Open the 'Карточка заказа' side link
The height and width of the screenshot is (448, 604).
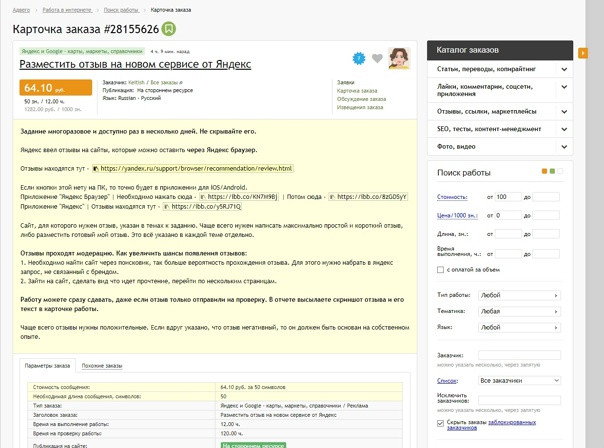(357, 91)
